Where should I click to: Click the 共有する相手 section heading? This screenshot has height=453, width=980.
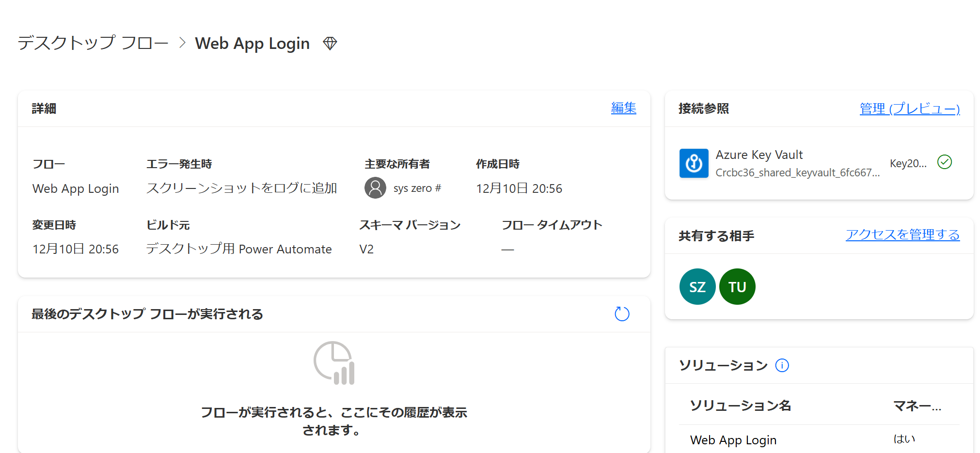pyautogui.click(x=716, y=236)
